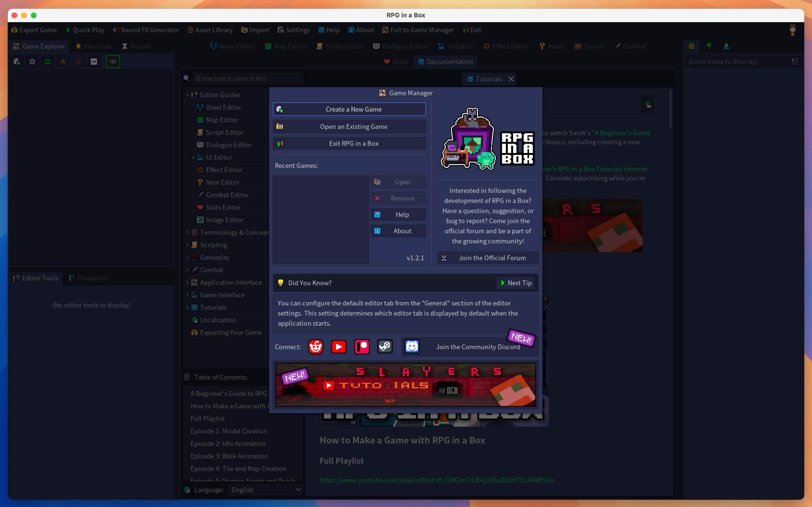Expand the Combat documentation node
The image size is (812, 507).
pyautogui.click(x=187, y=270)
